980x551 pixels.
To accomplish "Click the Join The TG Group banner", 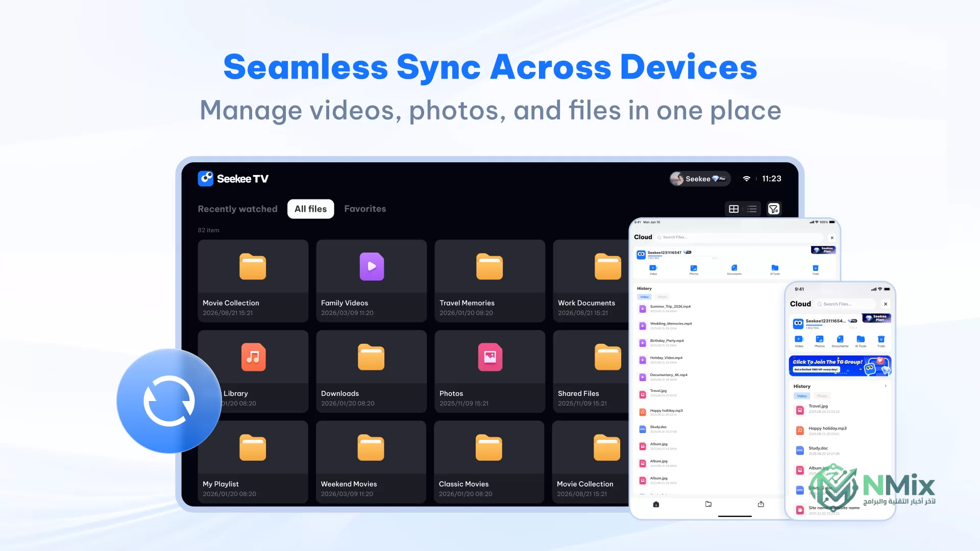I will click(x=840, y=366).
